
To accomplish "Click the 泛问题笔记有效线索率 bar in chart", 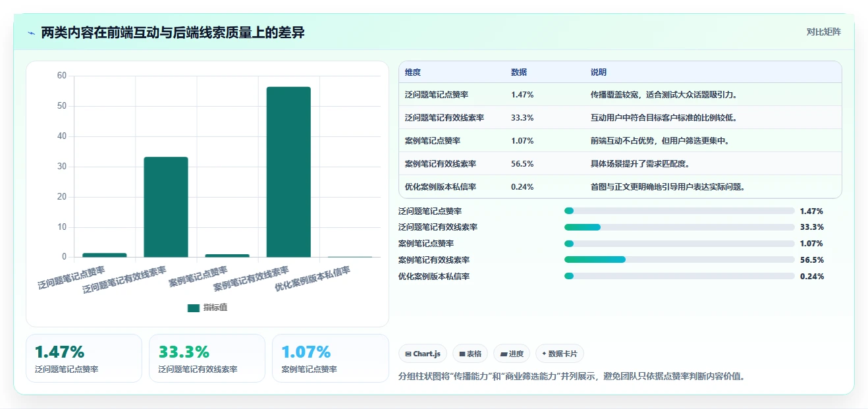I will (166, 207).
